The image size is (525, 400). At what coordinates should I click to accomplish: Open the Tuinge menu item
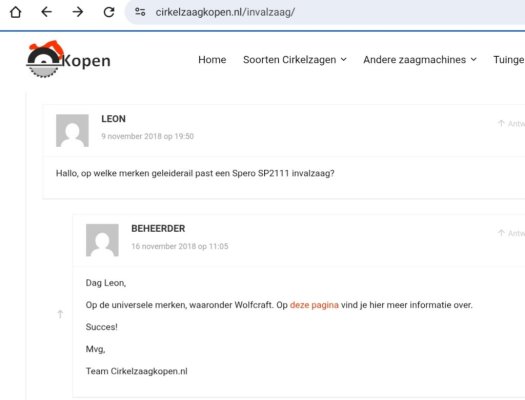tap(509, 60)
